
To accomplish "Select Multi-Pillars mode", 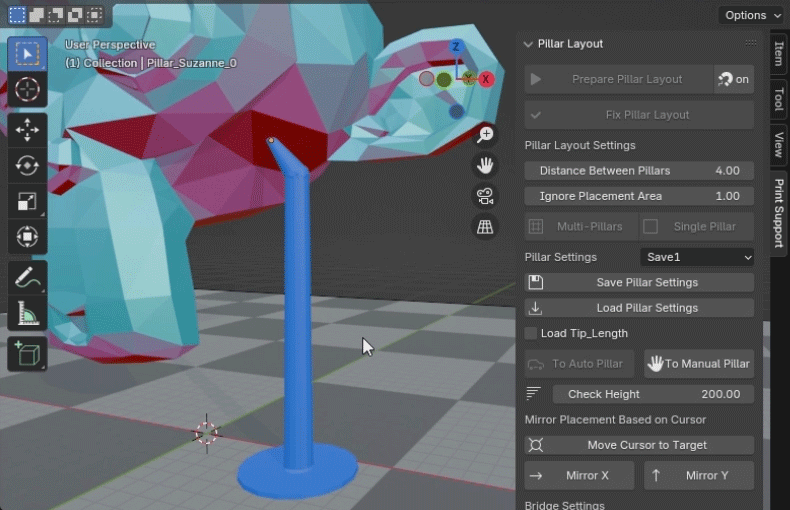I will (581, 227).
